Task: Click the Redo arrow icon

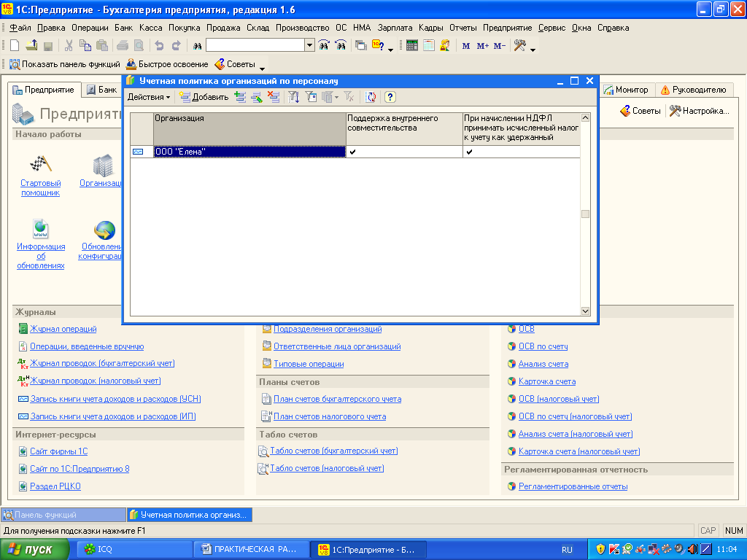Action: point(176,46)
